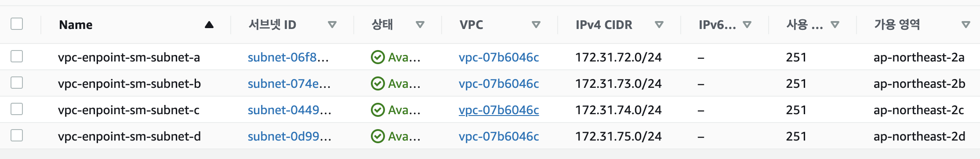The height and width of the screenshot is (159, 980).
Task: Click 172.31.73.0/24 CIDR cell
Action: [618, 83]
